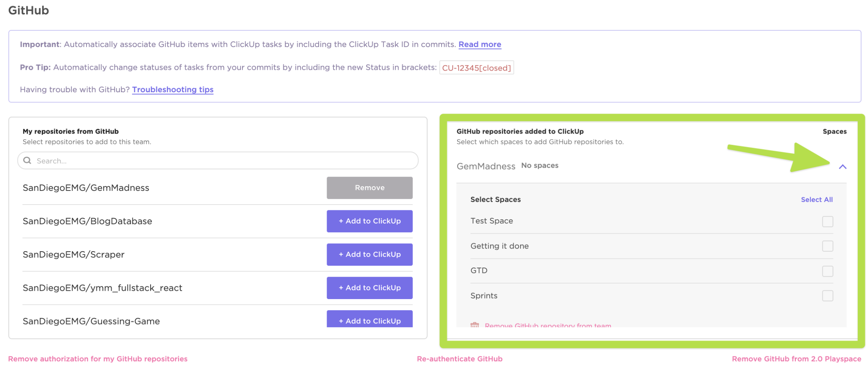Remove the SanDiegoEMG/GemMadness repository

tap(369, 188)
